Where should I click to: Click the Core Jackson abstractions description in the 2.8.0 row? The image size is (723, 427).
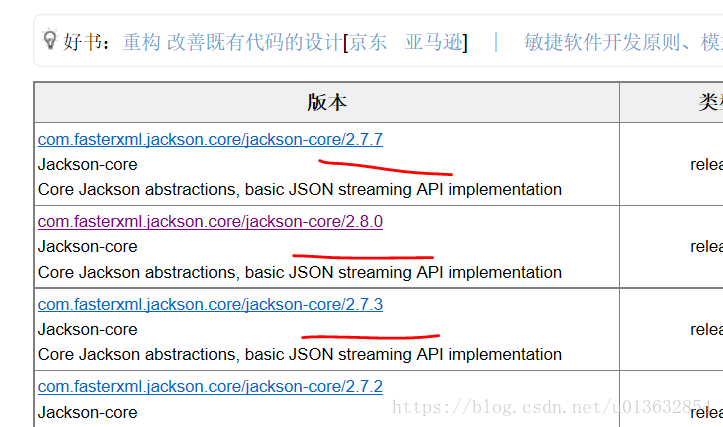tap(300, 273)
